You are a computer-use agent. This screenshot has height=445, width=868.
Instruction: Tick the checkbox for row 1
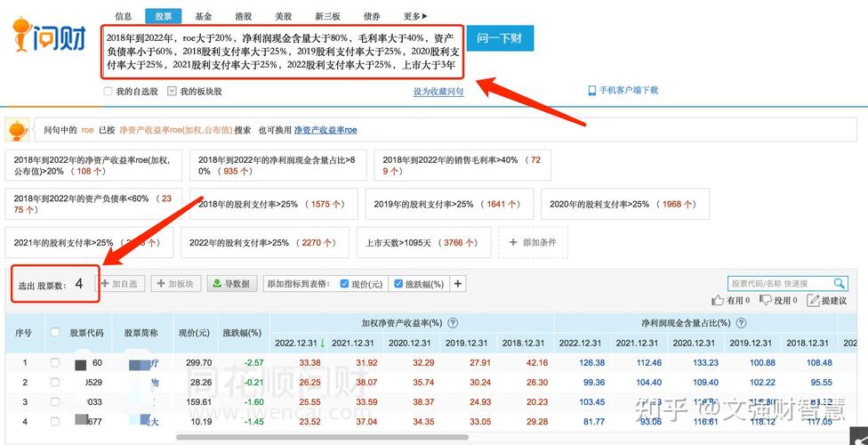point(55,362)
